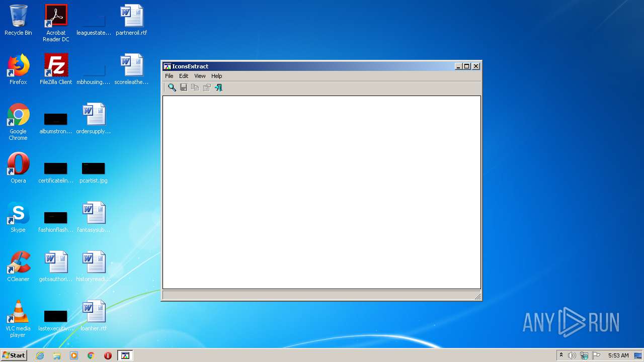Select the loanher.rtf document icon
Image resolution: width=644 pixels, height=362 pixels.
pos(94,316)
